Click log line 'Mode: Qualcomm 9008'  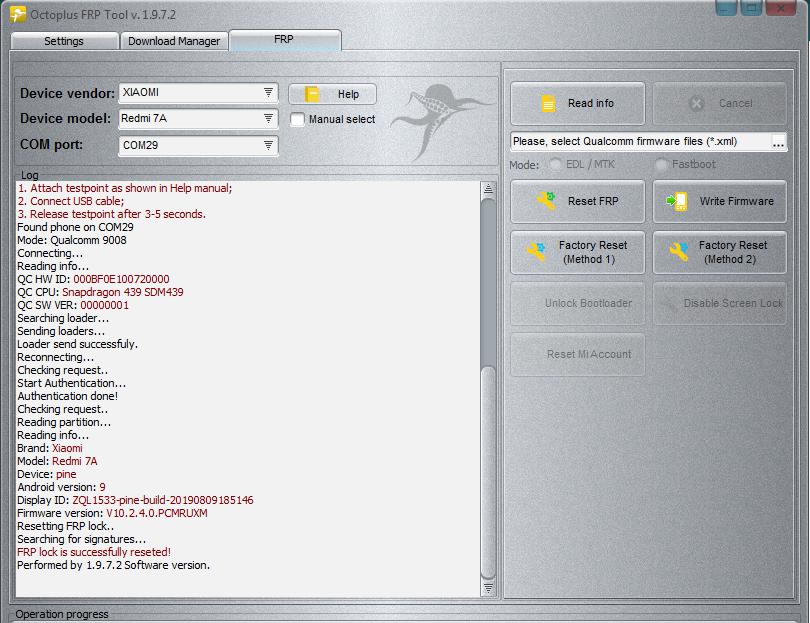click(x=72, y=240)
